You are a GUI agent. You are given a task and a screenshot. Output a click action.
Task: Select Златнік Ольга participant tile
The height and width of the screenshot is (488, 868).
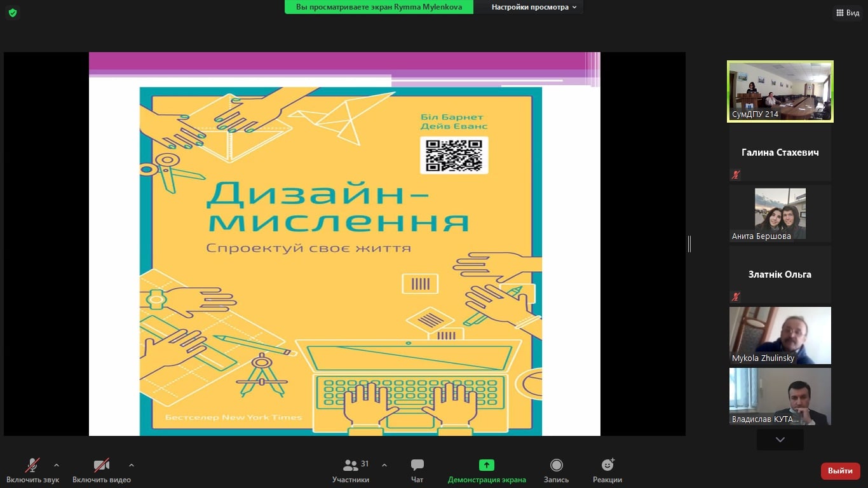click(x=780, y=274)
